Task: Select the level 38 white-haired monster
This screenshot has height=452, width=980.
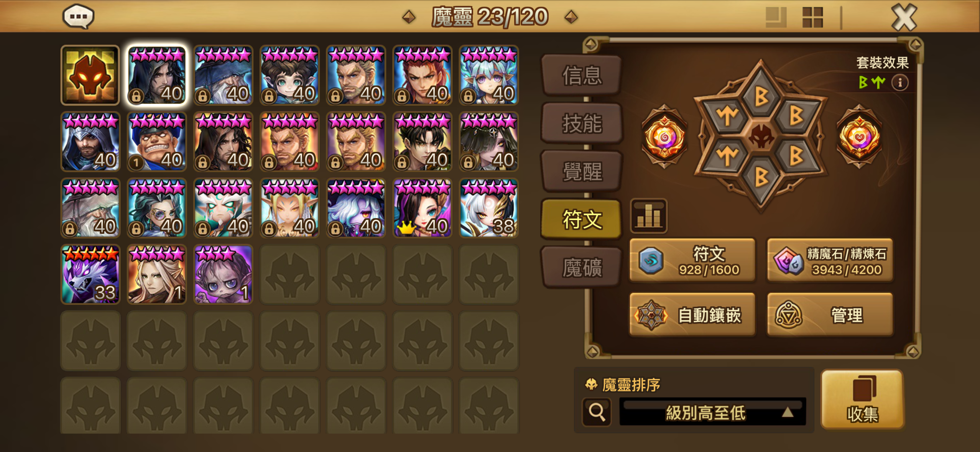Action: tap(489, 208)
